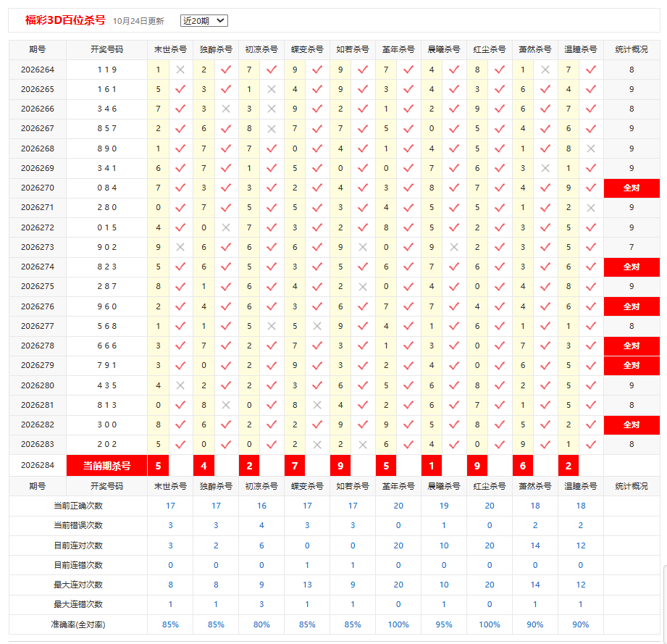Image resolution: width=667 pixels, height=644 pixels.
Task: Click the 当前正确次数 value 16 for 初凉杀号
Action: pos(261,506)
